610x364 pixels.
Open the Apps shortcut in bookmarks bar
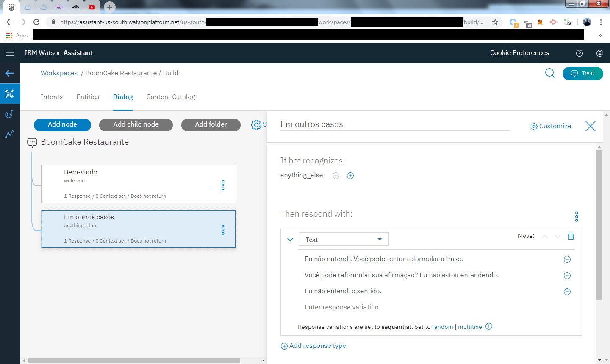(17, 36)
